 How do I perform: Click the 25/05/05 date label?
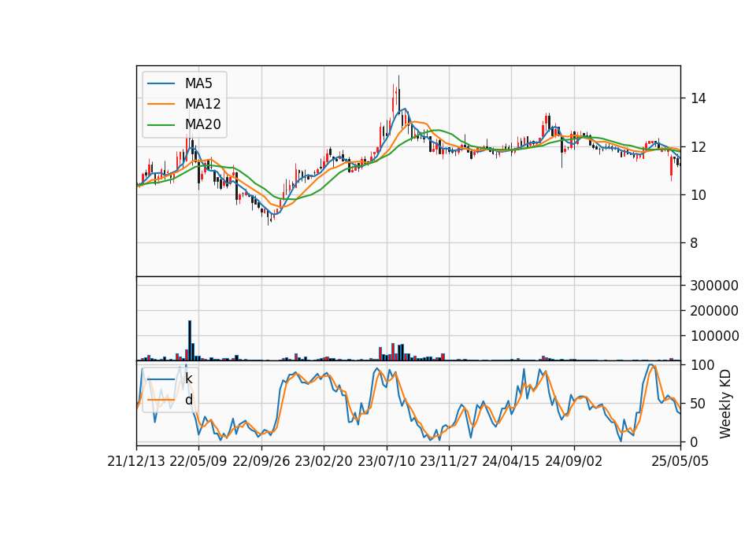pyautogui.click(x=680, y=461)
